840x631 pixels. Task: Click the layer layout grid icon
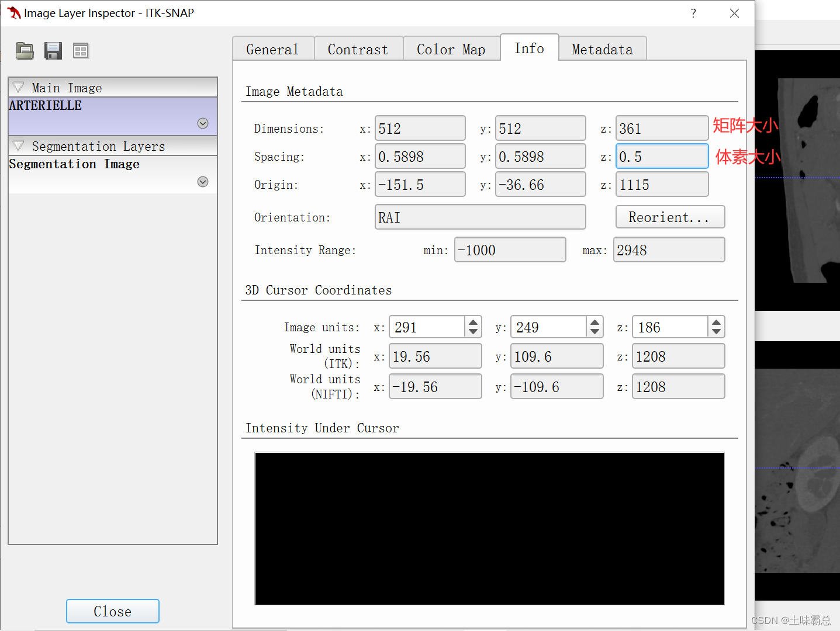[x=81, y=51]
